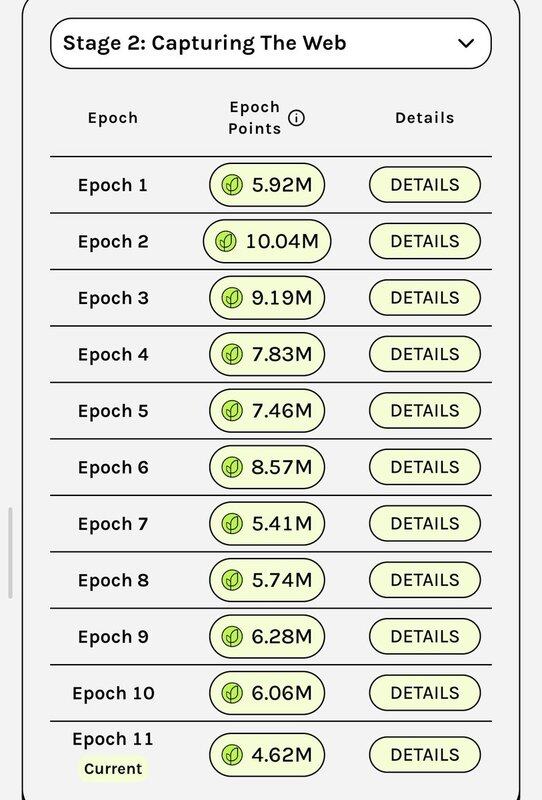View DETAILS for Epoch 7

point(425,523)
